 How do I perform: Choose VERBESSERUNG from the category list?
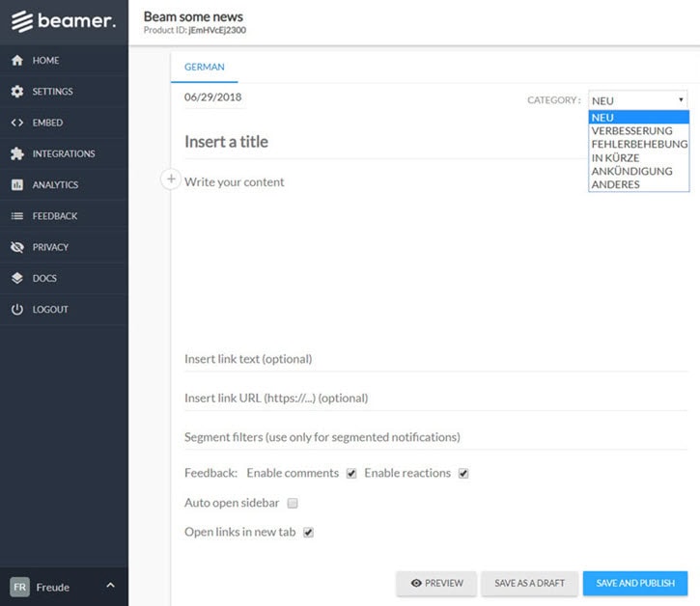631,130
